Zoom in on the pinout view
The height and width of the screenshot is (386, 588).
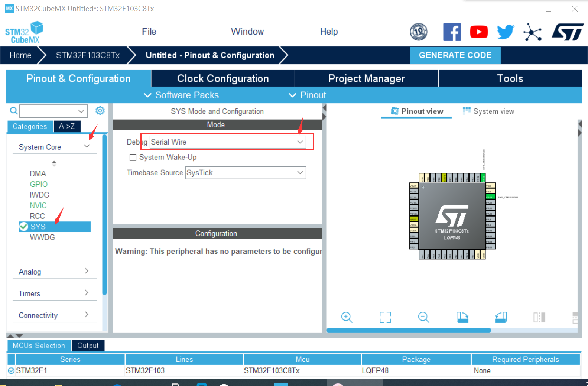coord(347,317)
